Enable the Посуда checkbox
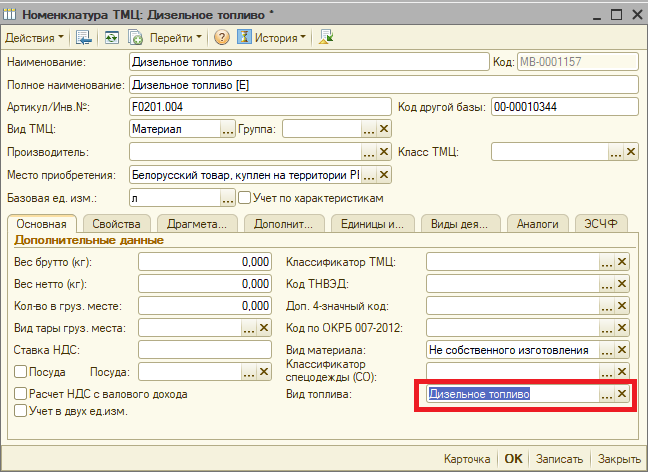This screenshot has width=650, height=472. [x=21, y=372]
